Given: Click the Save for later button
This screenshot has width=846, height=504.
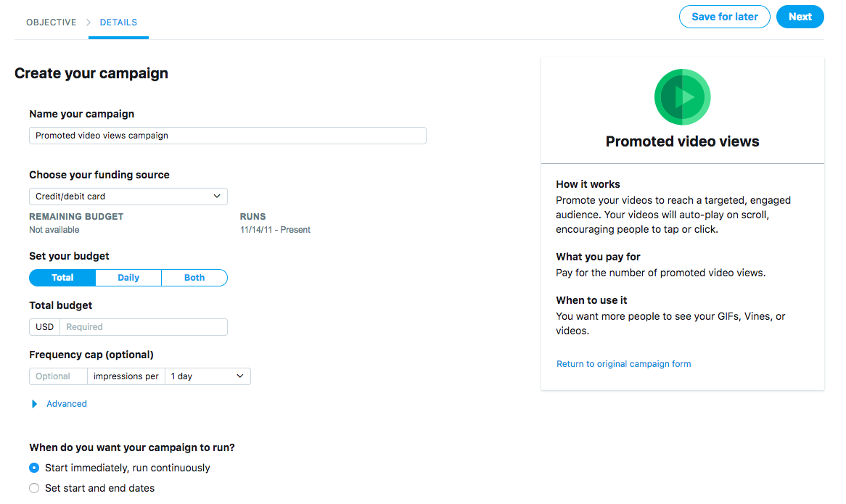Looking at the screenshot, I should point(724,17).
